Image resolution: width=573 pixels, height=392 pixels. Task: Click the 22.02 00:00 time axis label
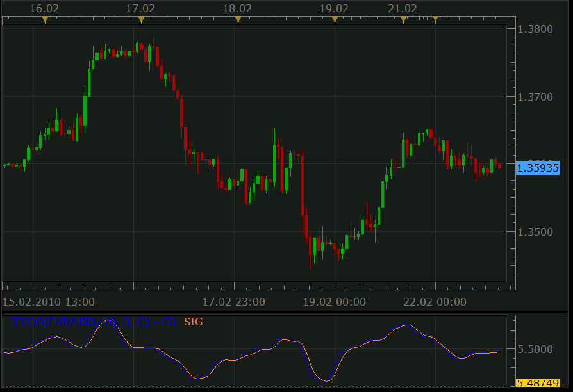click(x=435, y=302)
